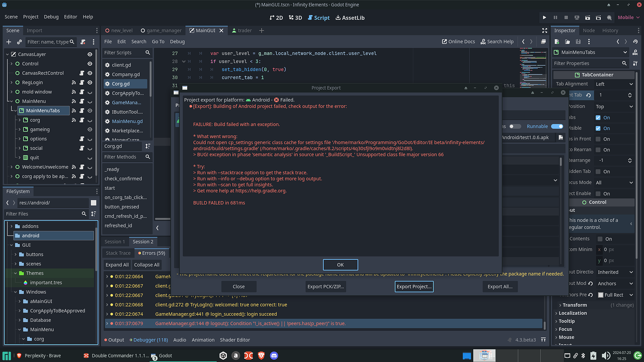Run a specific scene clapperboard icon
Screen dimensions: 644x362
click(598, 17)
